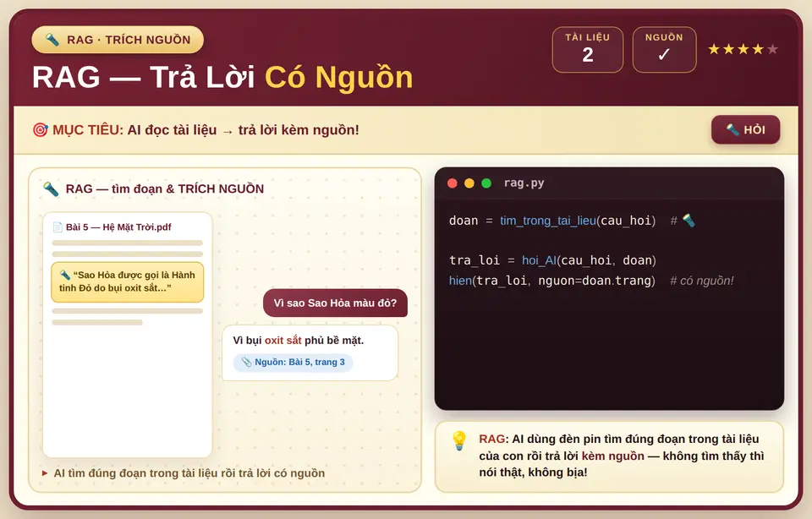Click the NGUỒN checkmark status box
This screenshot has width=812, height=519.
(x=665, y=50)
